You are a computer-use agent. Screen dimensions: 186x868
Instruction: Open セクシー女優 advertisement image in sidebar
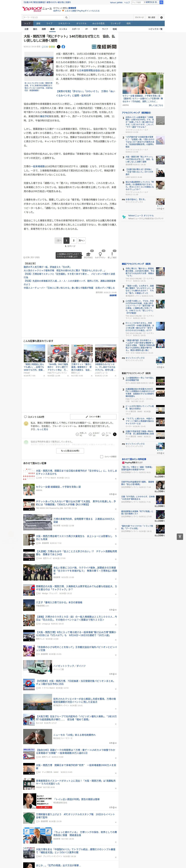click(143, 83)
